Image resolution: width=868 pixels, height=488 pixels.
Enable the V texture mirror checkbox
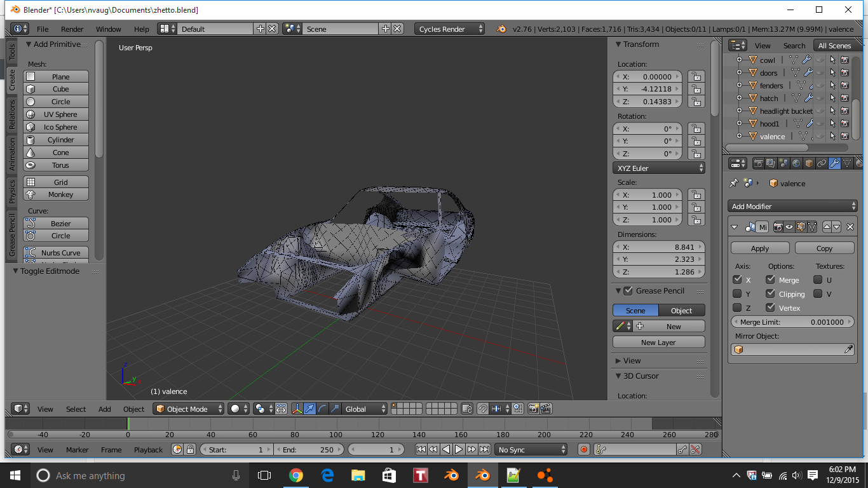818,294
